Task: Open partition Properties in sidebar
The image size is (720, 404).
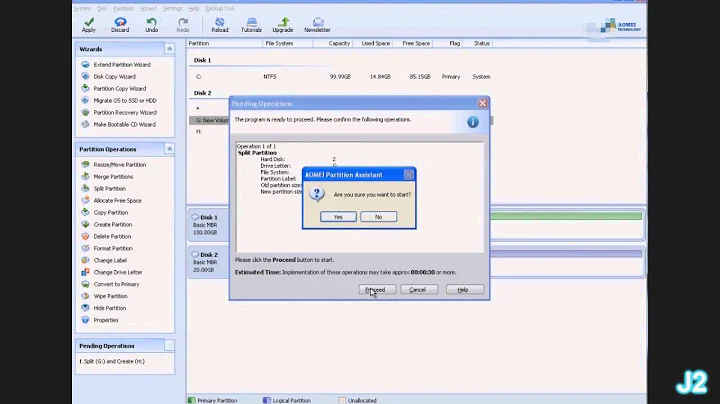Action: pos(100,320)
